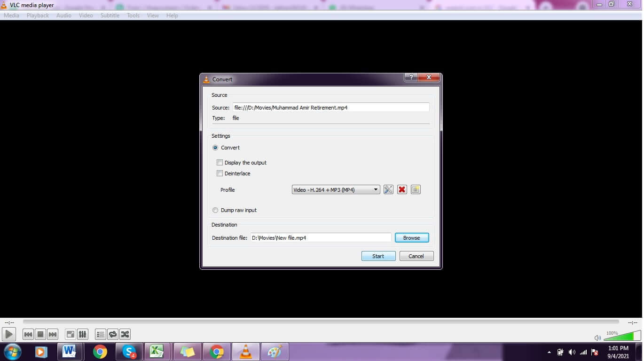
Task: Click the power battery tray icon
Action: tap(560, 352)
